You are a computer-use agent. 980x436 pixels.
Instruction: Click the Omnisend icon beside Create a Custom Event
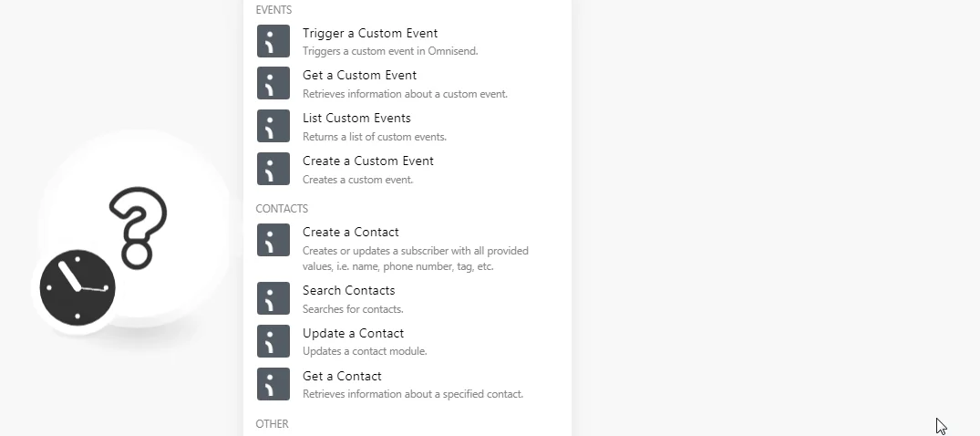[273, 169]
